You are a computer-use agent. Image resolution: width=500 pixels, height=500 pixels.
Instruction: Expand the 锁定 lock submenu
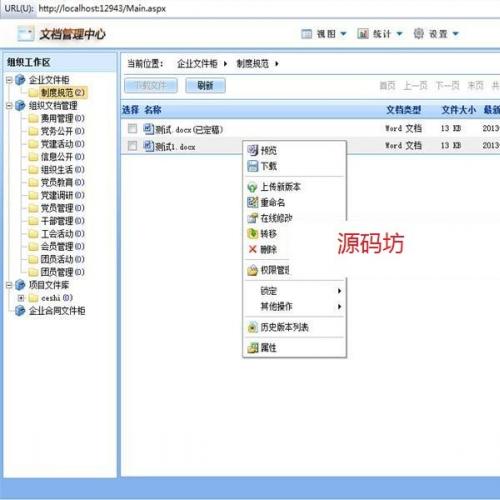point(295,291)
